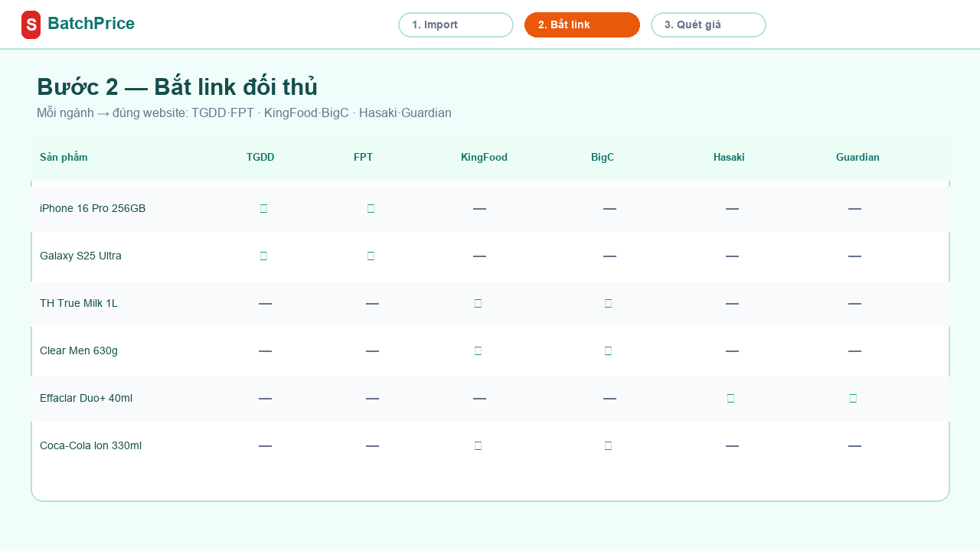Click the subtitle starting Mỗi ngành → đúng website
This screenshot has width=980, height=551.
(244, 113)
